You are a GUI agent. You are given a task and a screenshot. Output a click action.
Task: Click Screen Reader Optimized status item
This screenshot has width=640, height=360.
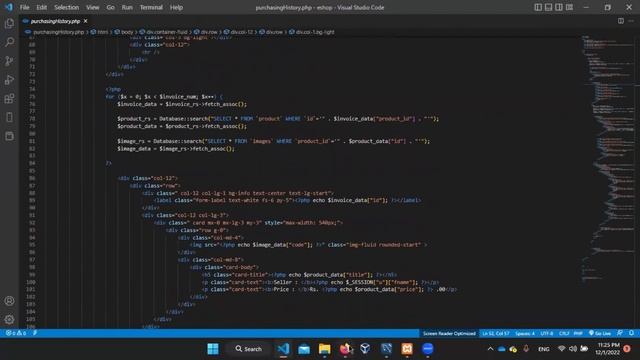point(449,333)
